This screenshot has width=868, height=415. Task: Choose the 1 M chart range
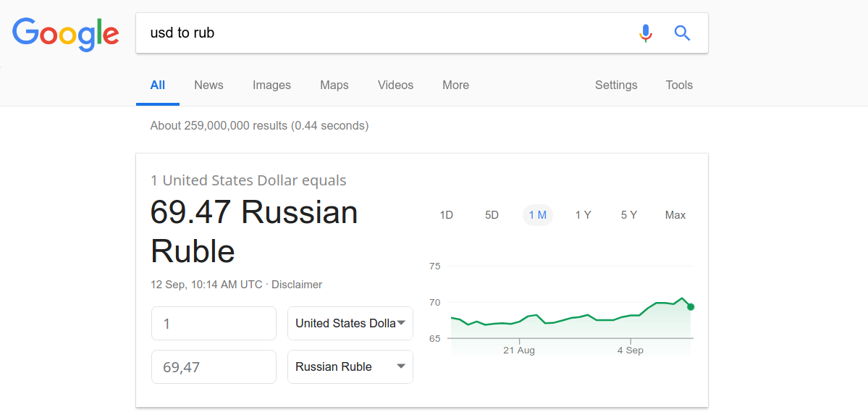[537, 215]
